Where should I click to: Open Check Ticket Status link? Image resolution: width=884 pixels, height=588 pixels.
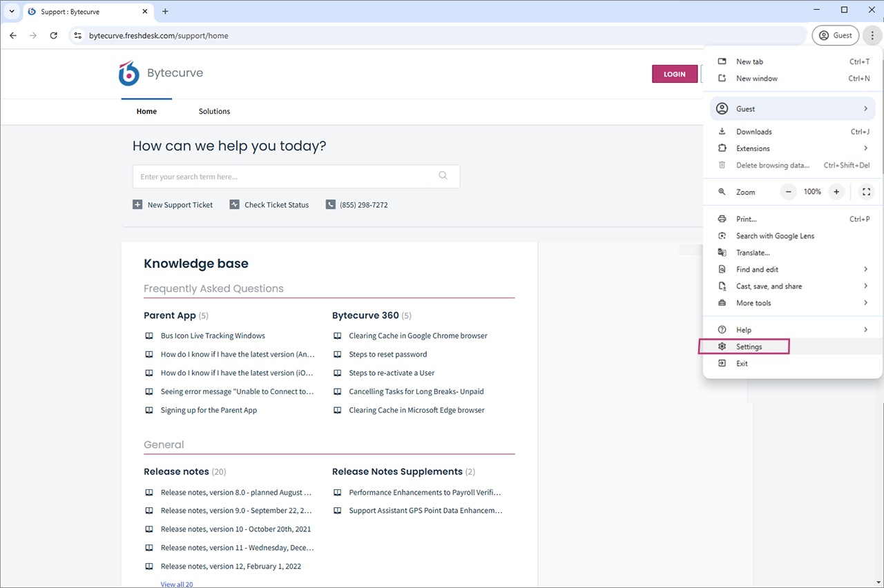click(277, 205)
